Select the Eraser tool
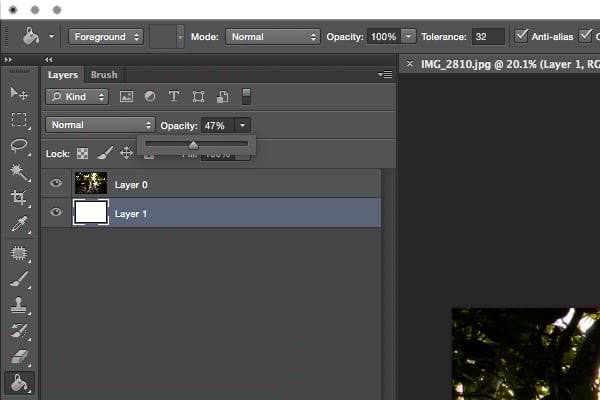 tap(19, 356)
